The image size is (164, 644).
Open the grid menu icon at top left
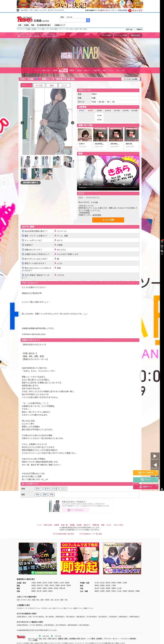point(18,10)
